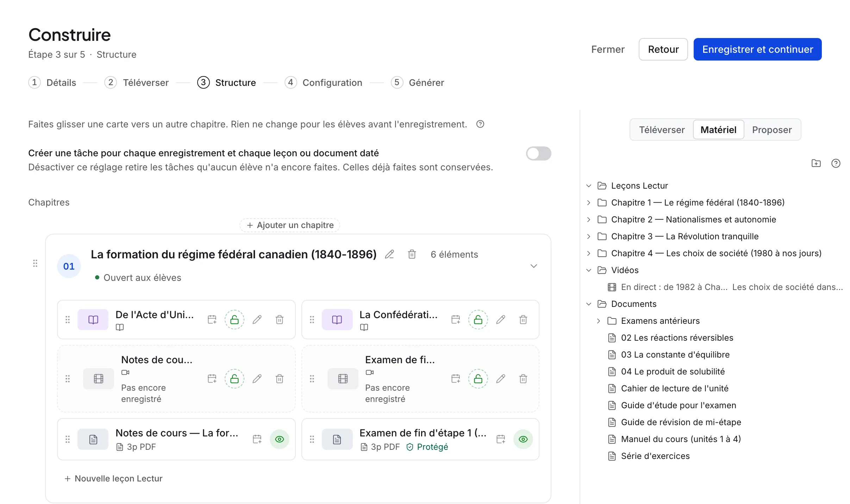Viewport: 850px width, 504px height.
Task: Schedule the 'Examen de fi...' recording
Action: [x=456, y=379]
